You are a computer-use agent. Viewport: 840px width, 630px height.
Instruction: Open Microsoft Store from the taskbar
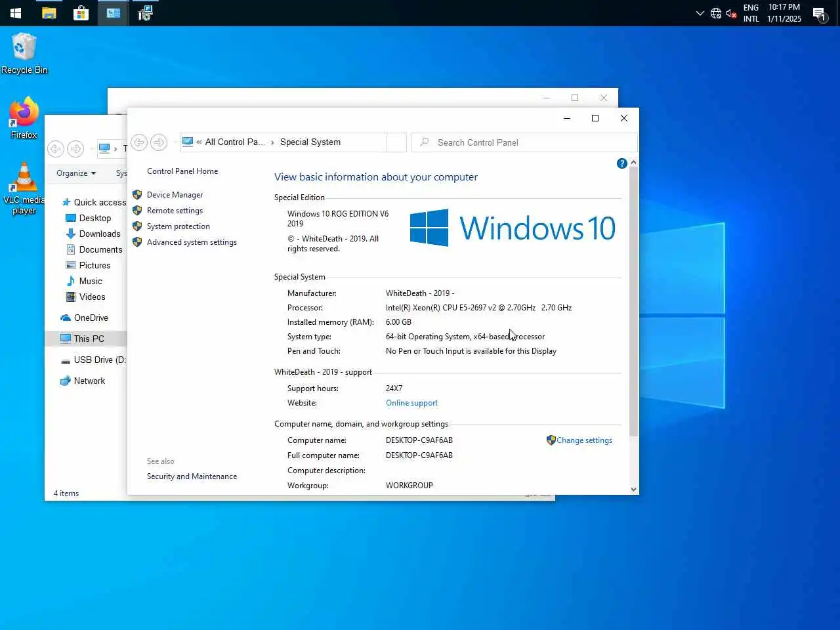[x=81, y=13]
